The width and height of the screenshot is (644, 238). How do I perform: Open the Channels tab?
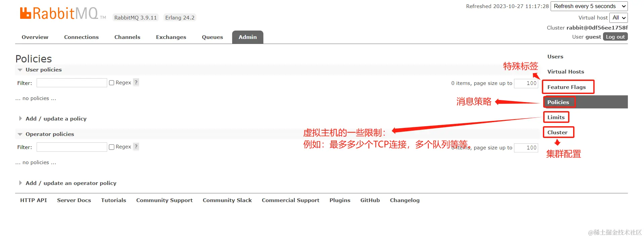(127, 37)
